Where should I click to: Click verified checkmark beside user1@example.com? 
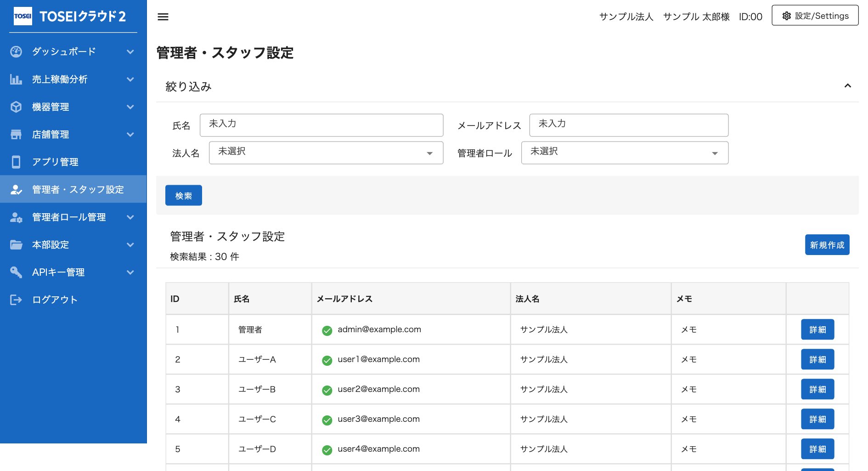[327, 360]
